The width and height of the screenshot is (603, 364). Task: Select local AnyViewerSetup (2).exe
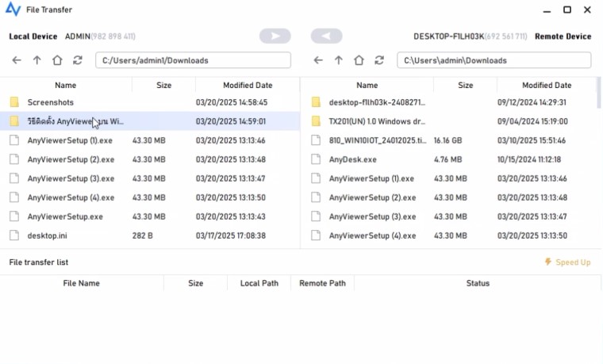point(71,159)
